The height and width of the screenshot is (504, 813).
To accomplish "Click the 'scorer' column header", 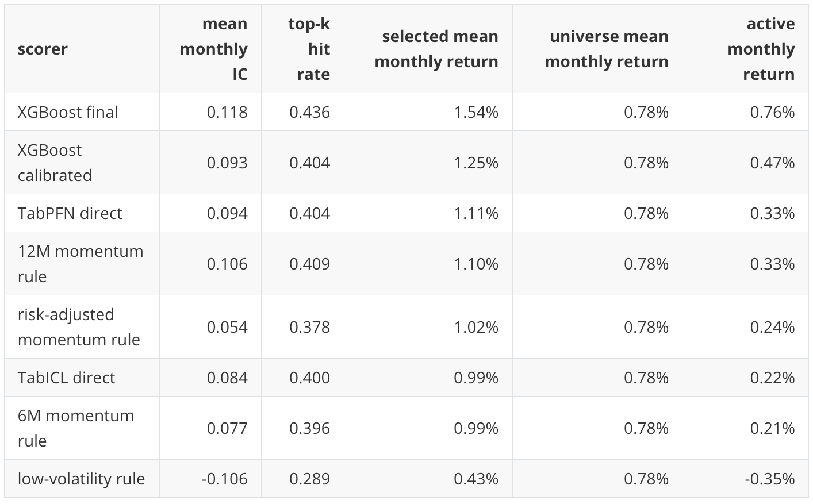I will point(43,49).
